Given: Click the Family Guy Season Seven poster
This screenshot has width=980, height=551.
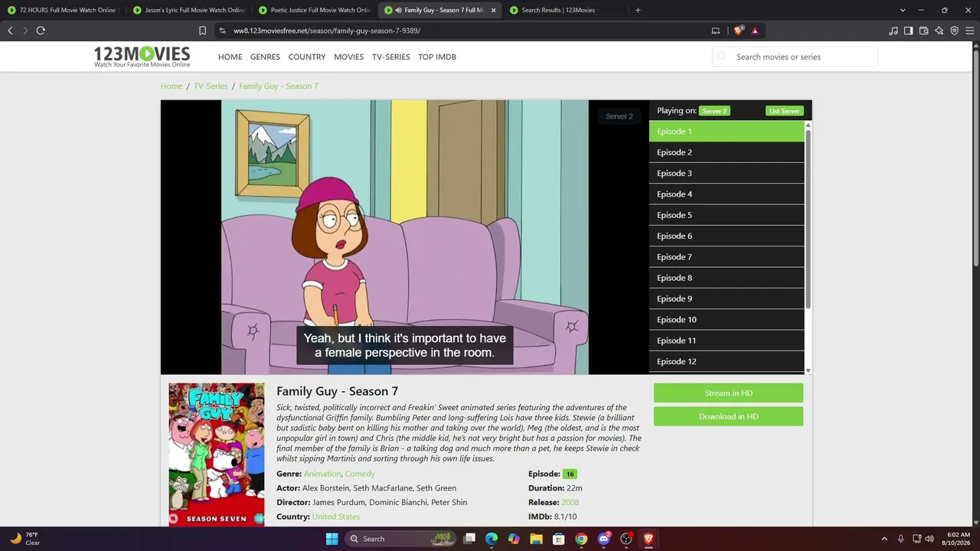Looking at the screenshot, I should click(217, 455).
